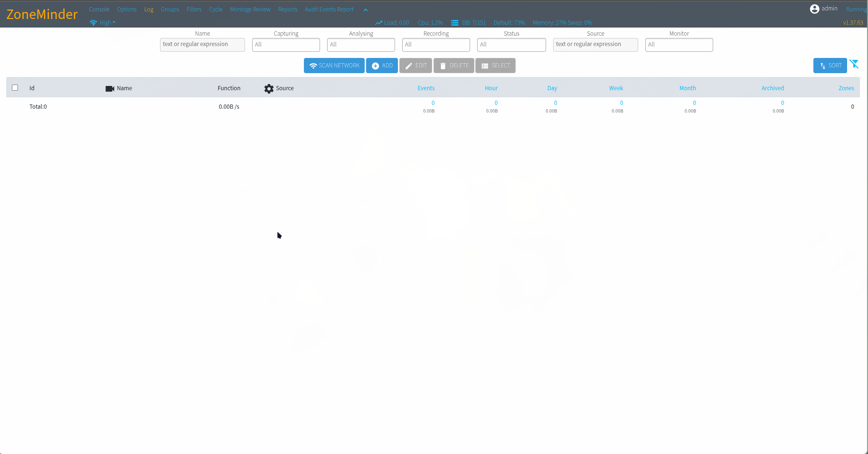Open the Status filter dropdown

click(511, 45)
